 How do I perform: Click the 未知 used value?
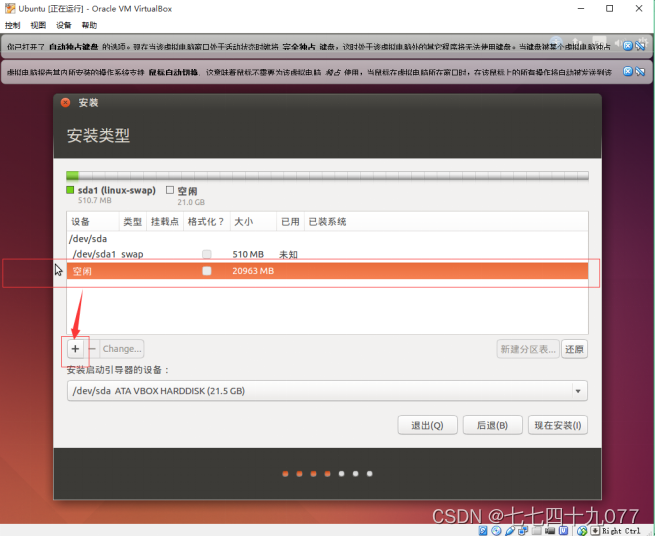tap(288, 254)
